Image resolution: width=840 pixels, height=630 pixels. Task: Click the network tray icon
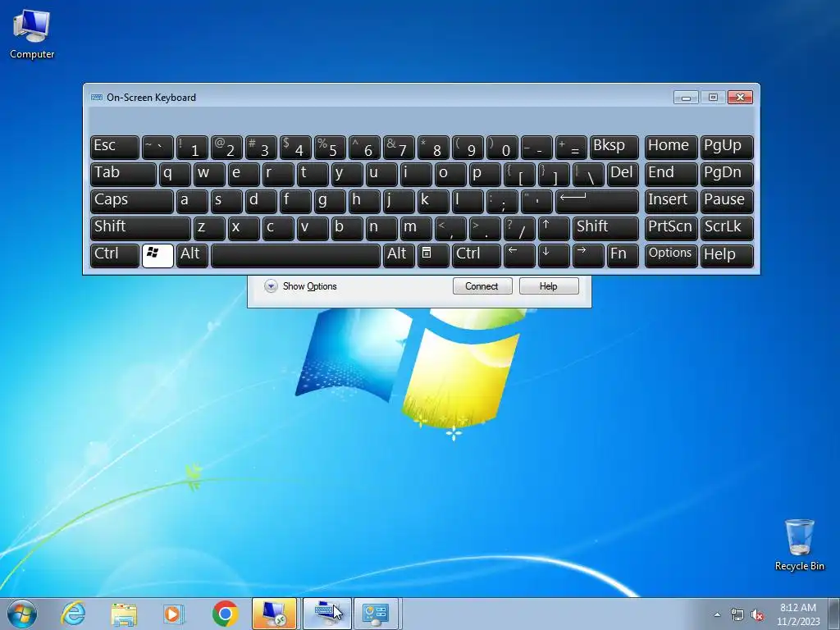[737, 614]
